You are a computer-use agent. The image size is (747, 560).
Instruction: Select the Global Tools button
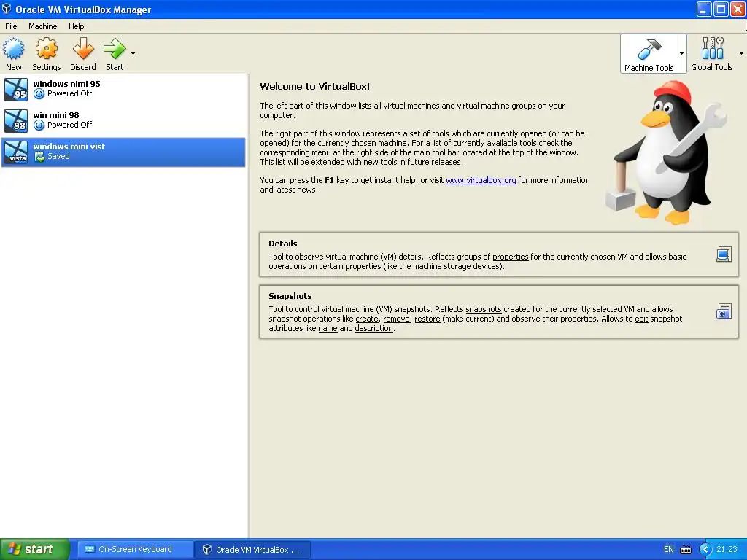click(x=712, y=53)
